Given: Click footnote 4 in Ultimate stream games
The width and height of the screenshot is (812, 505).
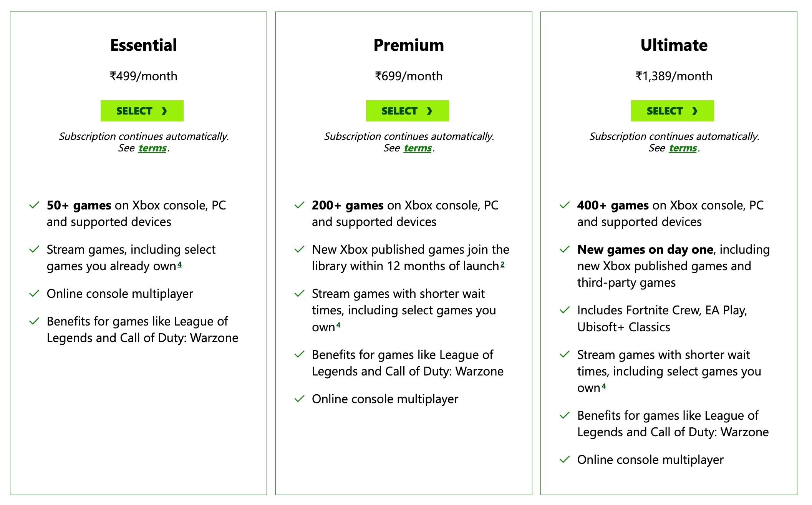Looking at the screenshot, I should (x=604, y=386).
